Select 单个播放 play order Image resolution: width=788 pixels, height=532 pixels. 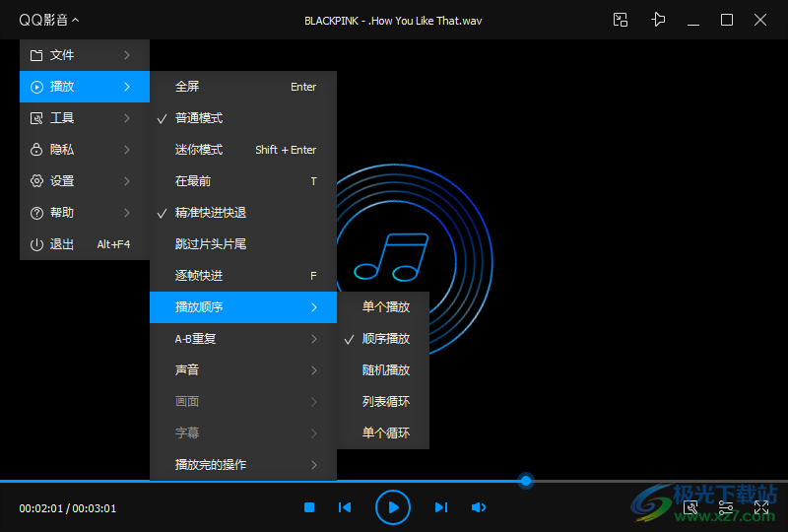point(383,306)
